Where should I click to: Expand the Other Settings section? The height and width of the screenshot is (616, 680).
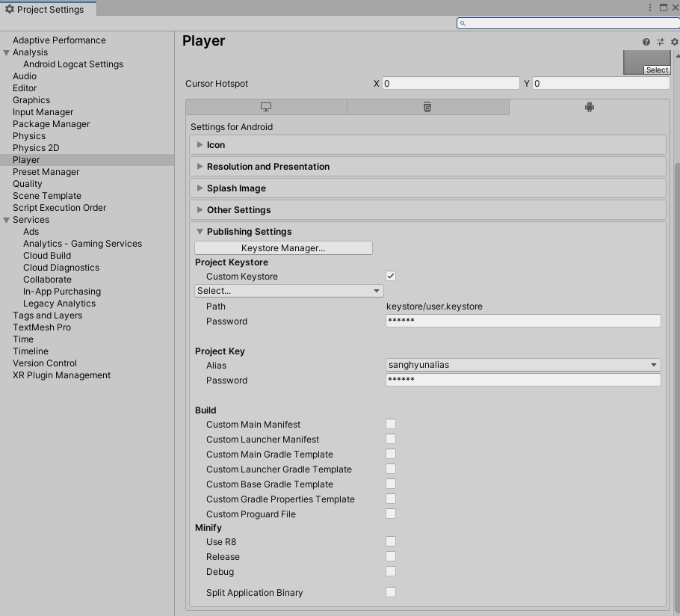pyautogui.click(x=427, y=210)
